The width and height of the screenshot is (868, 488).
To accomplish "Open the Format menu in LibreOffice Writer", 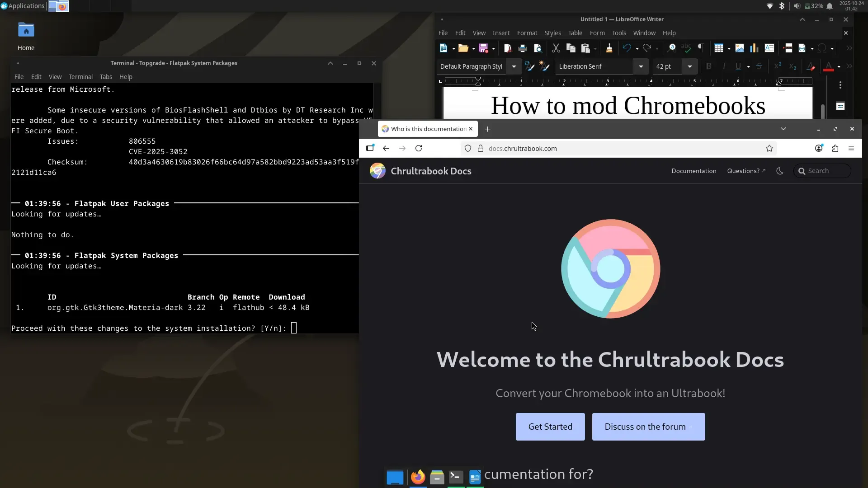I will click(527, 33).
